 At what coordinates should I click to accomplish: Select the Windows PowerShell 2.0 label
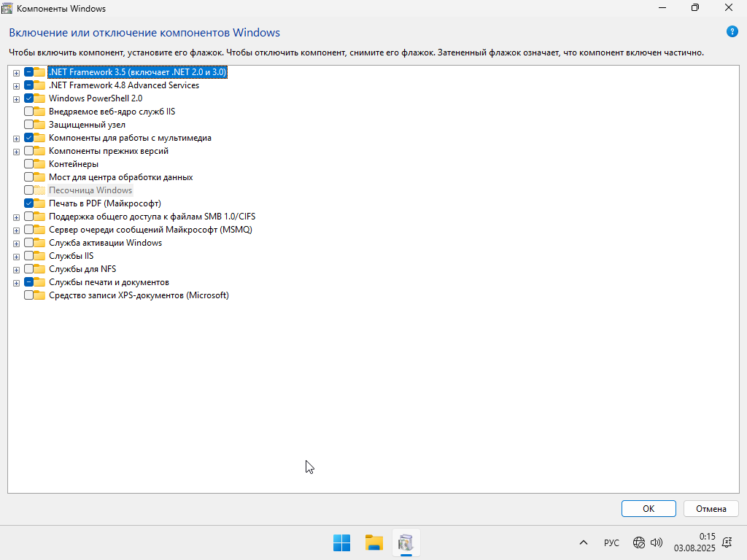[96, 98]
